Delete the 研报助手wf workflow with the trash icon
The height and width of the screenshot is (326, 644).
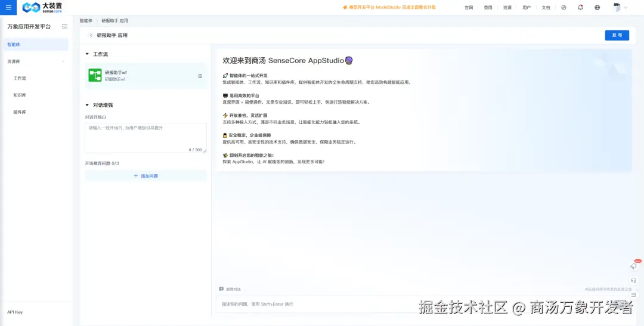[200, 76]
